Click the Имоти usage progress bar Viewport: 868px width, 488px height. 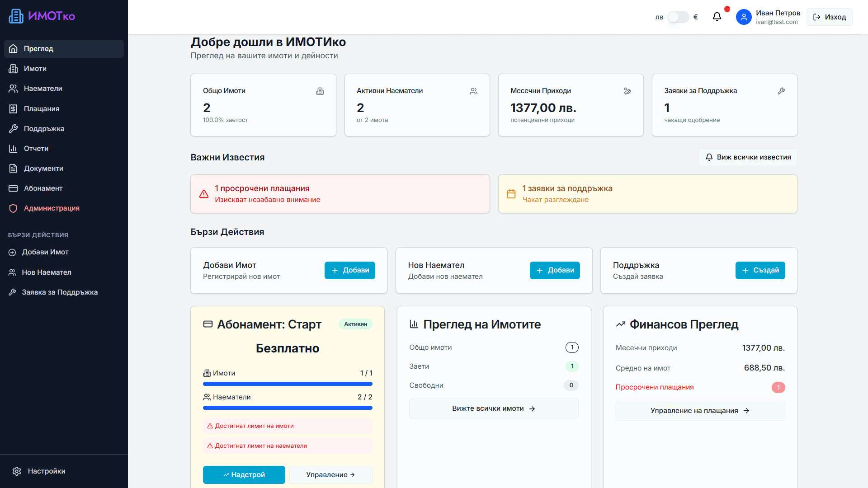click(288, 384)
